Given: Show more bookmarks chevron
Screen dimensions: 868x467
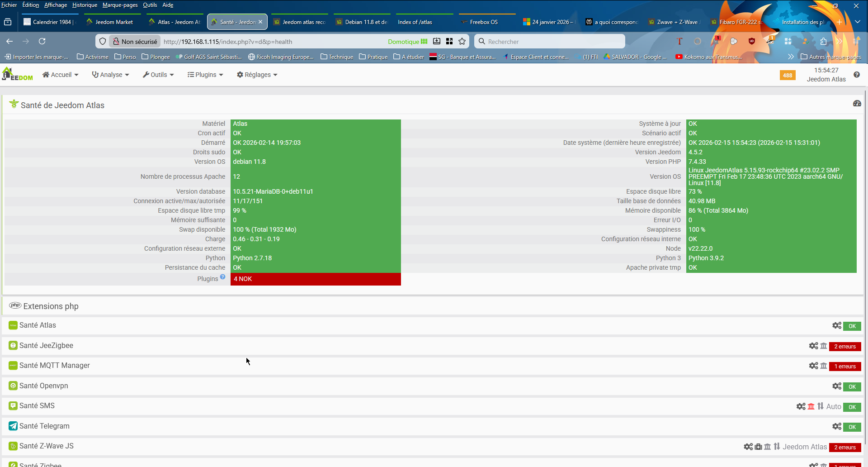Looking at the screenshot, I should [791, 57].
